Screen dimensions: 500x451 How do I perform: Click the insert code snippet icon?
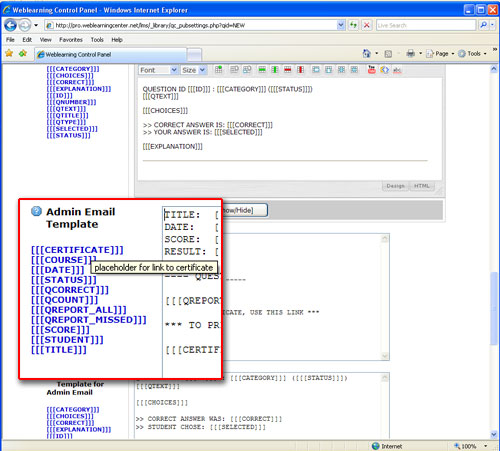click(384, 70)
